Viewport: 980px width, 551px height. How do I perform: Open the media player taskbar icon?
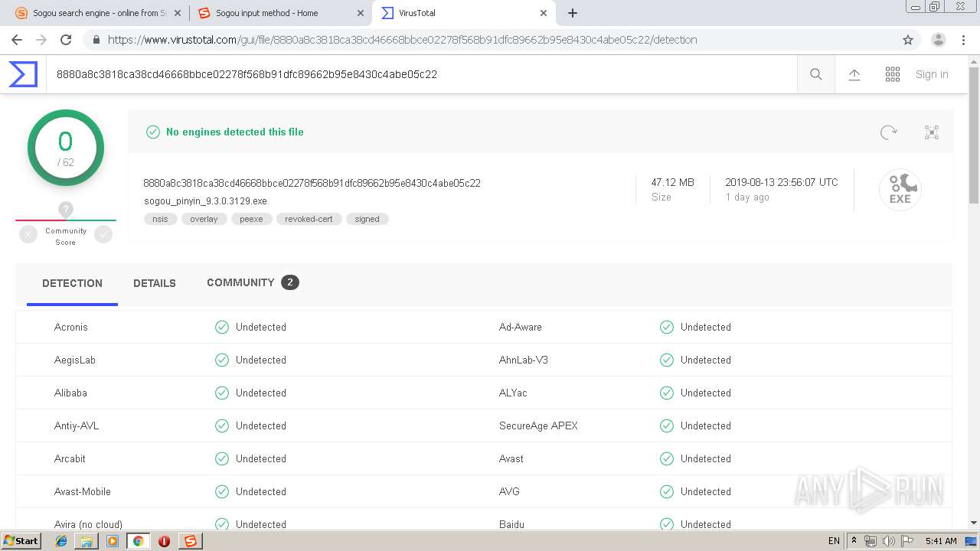(x=113, y=541)
